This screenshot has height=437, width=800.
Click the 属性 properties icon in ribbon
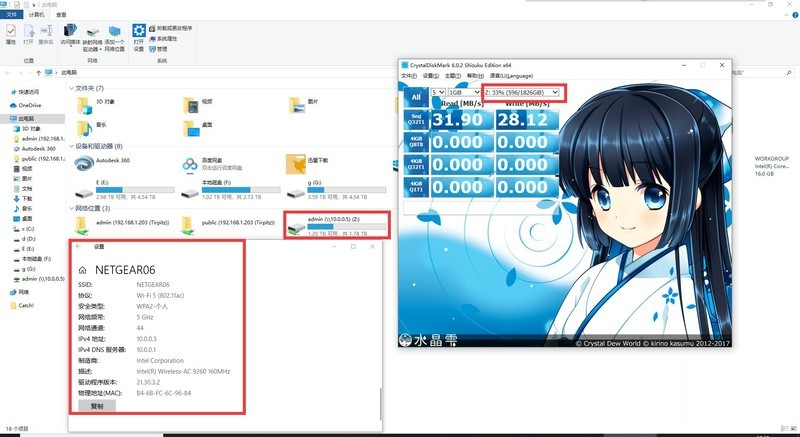click(11, 35)
